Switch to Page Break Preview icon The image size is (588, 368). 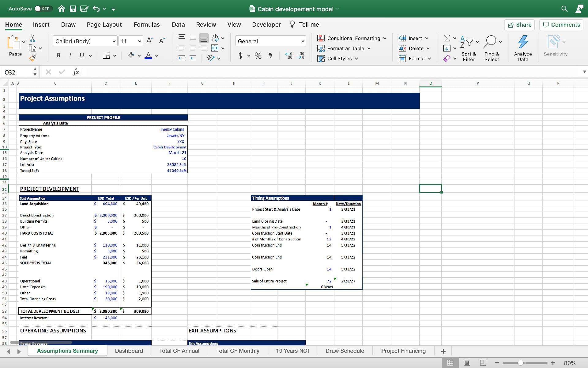483,363
